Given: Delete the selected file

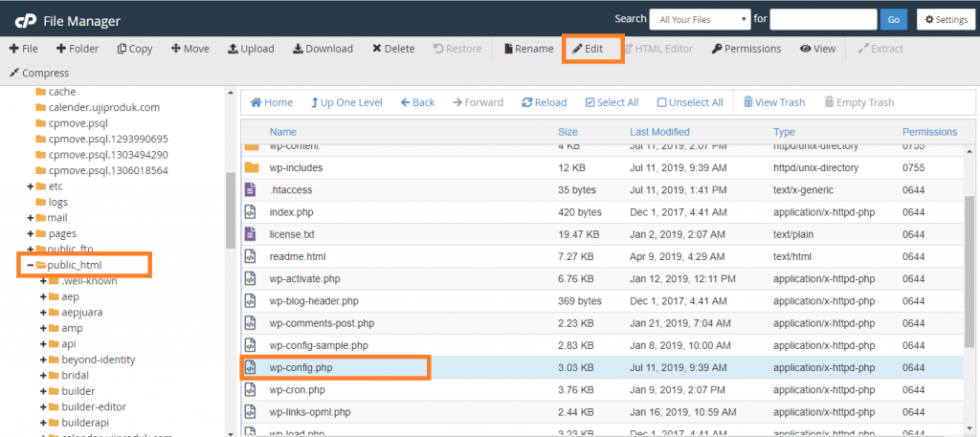Looking at the screenshot, I should (393, 49).
